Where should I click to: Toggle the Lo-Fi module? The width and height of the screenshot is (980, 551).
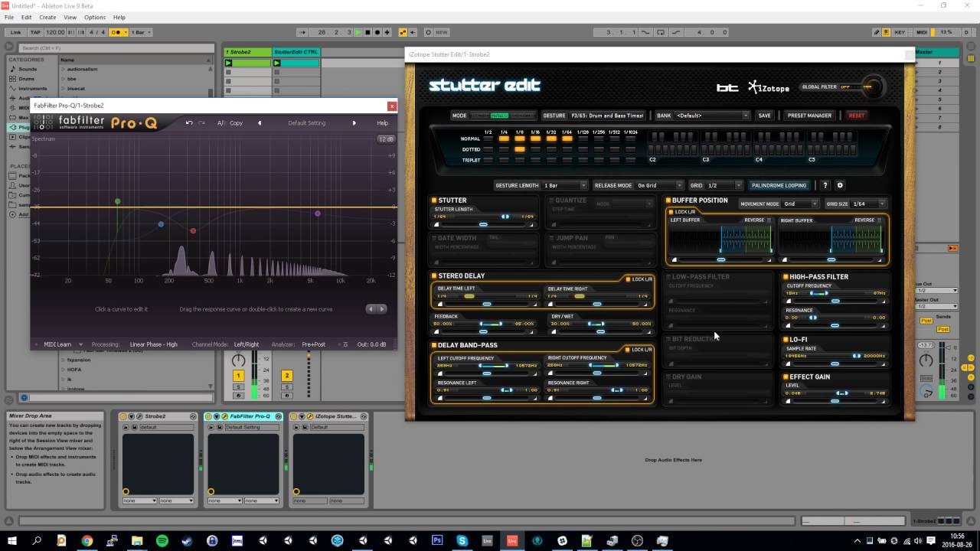[x=786, y=339]
